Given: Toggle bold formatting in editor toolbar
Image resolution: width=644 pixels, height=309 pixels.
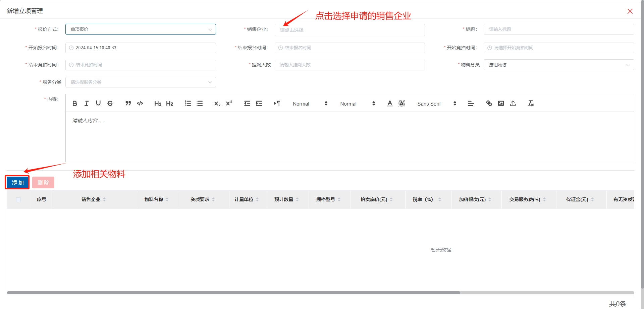Looking at the screenshot, I should pos(75,104).
